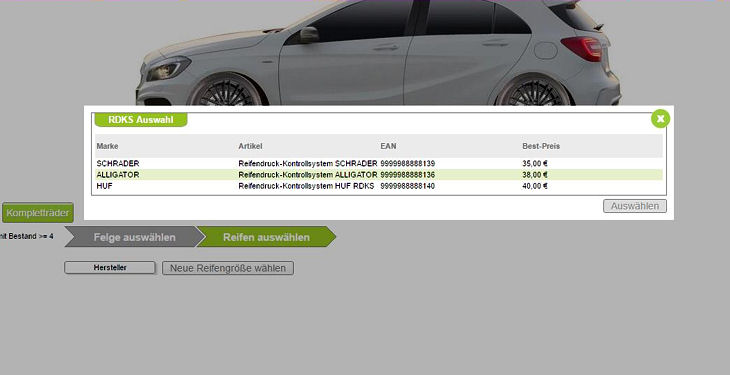Click the car preview image
Image resolution: width=730 pixels, height=375 pixels.
(378, 53)
